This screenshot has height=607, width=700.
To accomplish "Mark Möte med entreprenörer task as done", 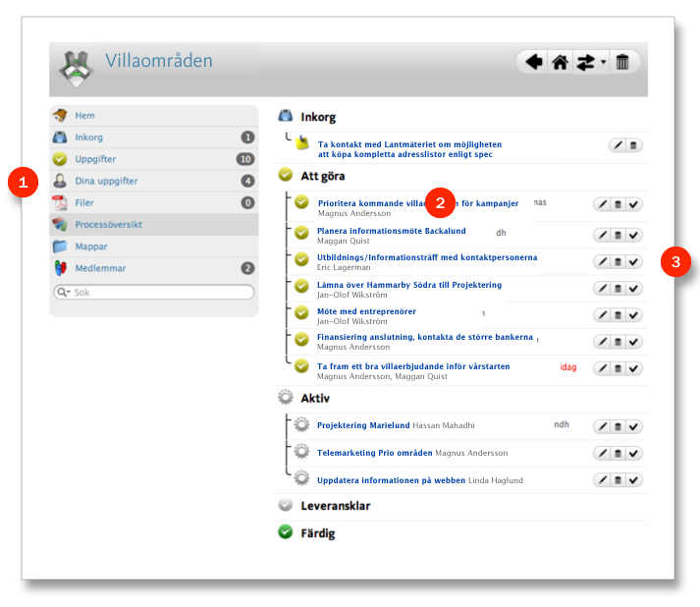I will (x=633, y=315).
